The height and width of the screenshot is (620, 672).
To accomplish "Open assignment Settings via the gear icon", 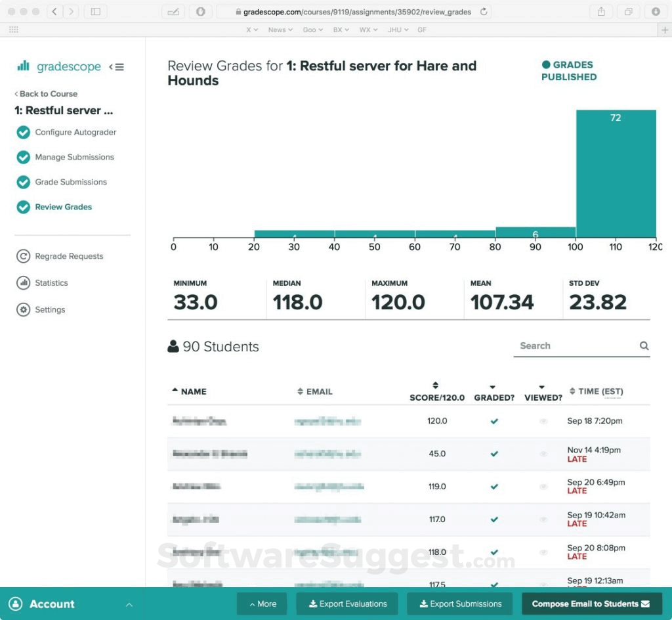I will coord(24,309).
